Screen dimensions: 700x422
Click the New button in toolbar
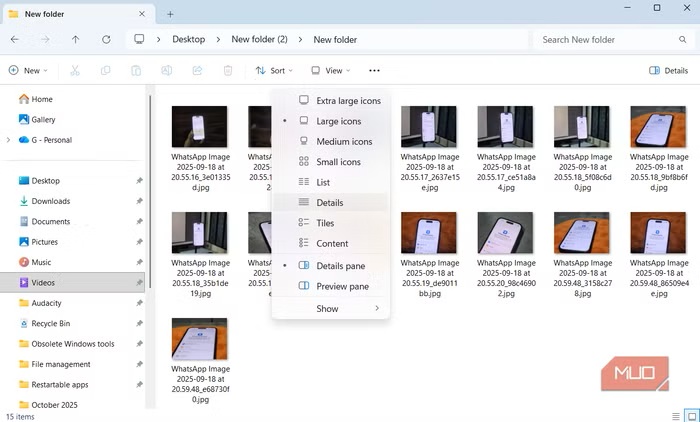click(27, 71)
